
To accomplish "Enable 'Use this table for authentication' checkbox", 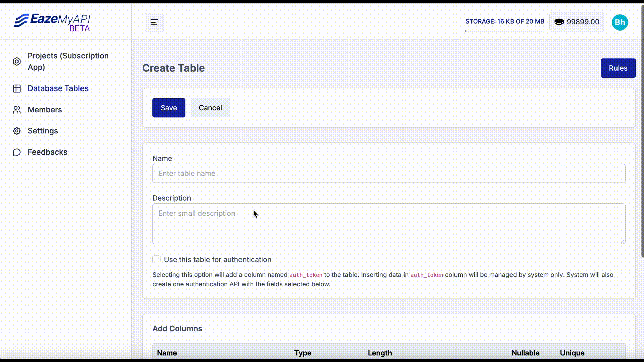I will (156, 260).
